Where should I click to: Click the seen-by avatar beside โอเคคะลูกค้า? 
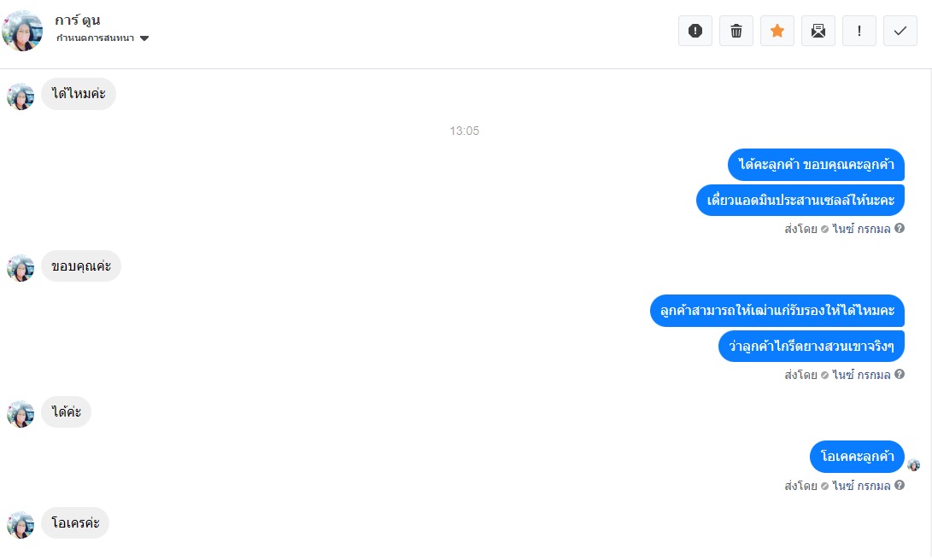pos(913,465)
